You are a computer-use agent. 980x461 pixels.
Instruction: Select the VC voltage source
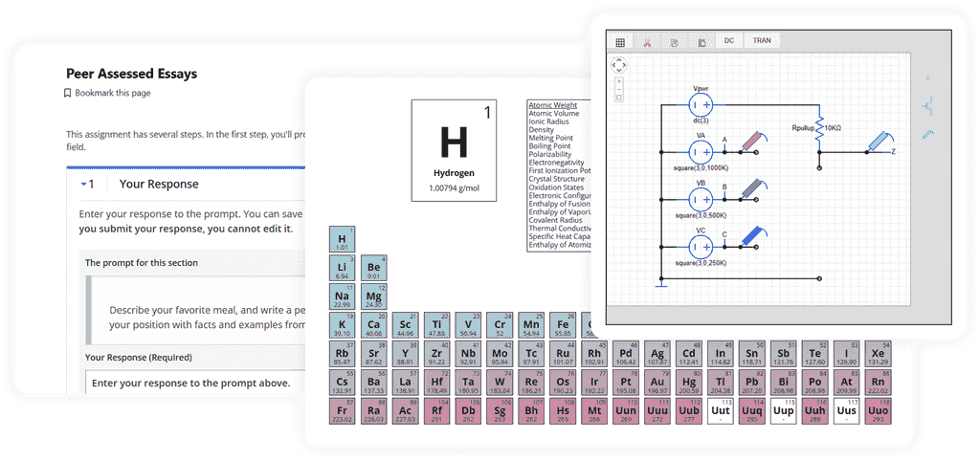702,247
